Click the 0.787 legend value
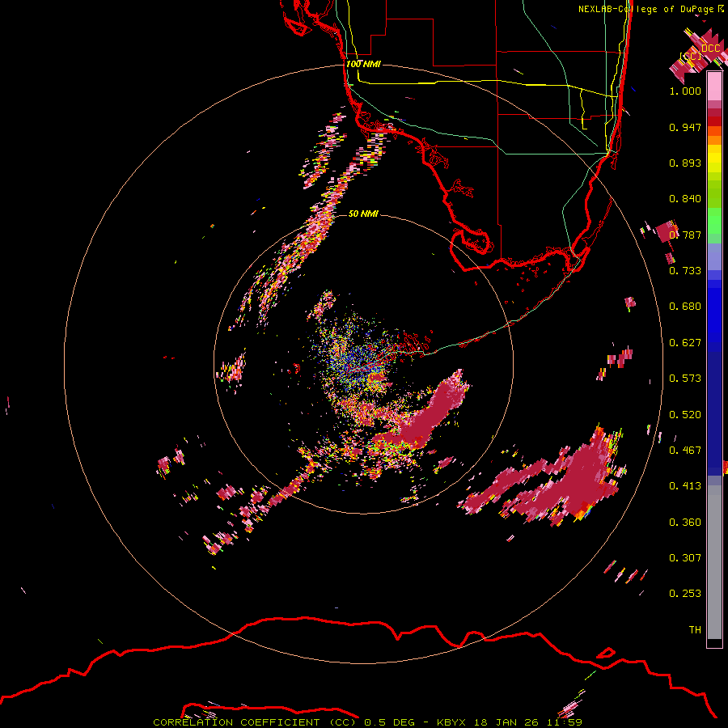 [x=685, y=235]
